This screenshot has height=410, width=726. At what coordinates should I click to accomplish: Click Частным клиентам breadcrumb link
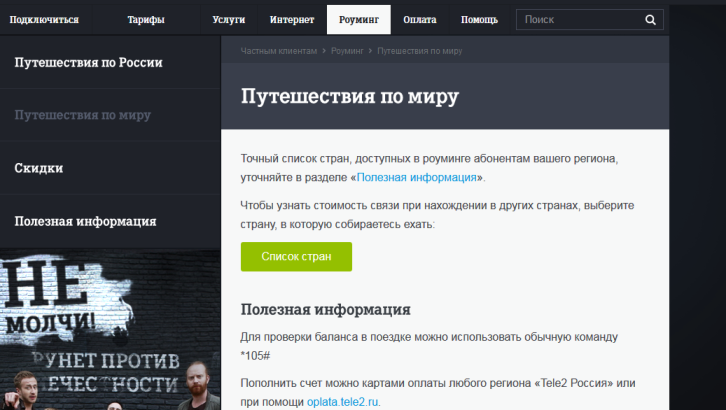(x=278, y=50)
